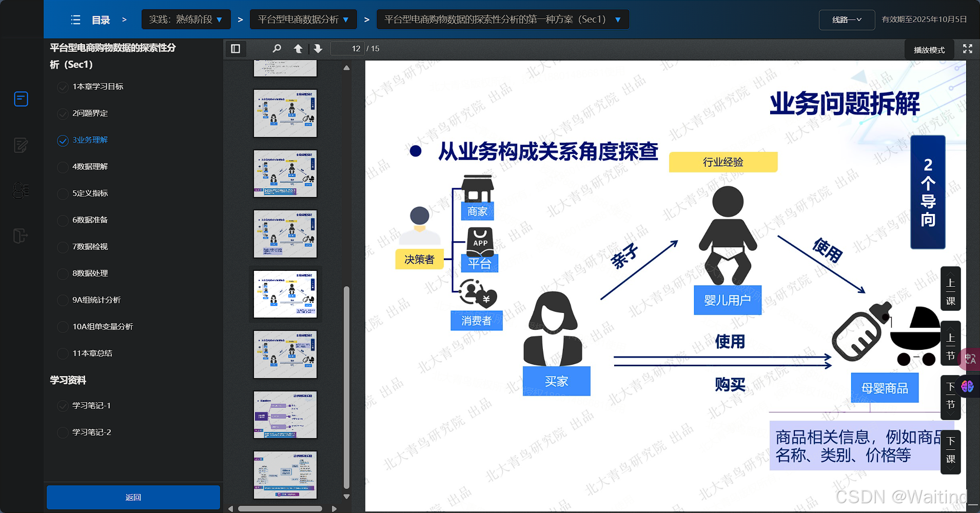The height and width of the screenshot is (513, 980).
Task: Go to next lesson with 下课
Action: 951,452
